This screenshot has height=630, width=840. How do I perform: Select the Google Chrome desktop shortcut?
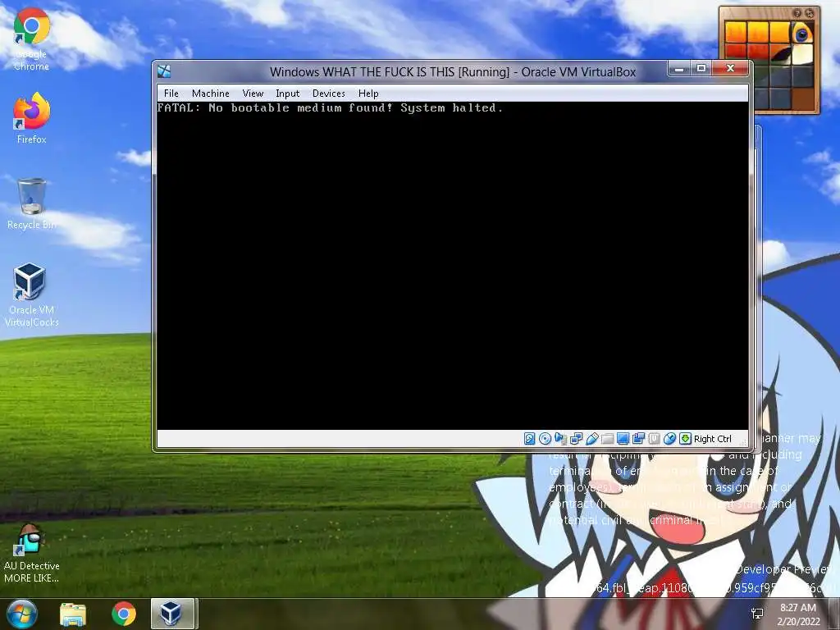click(x=32, y=40)
